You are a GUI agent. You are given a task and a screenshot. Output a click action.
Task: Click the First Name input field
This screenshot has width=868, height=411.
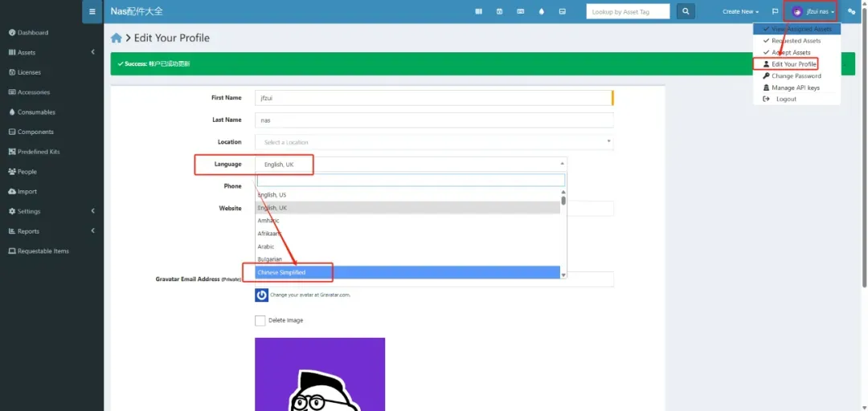434,98
